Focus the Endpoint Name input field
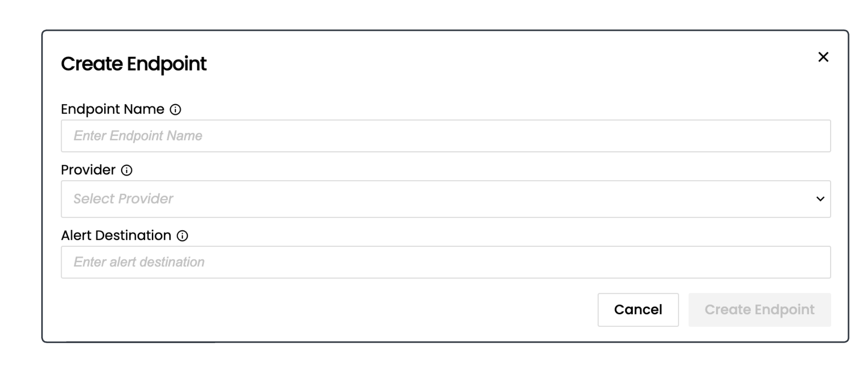This screenshot has width=868, height=373. coord(445,136)
